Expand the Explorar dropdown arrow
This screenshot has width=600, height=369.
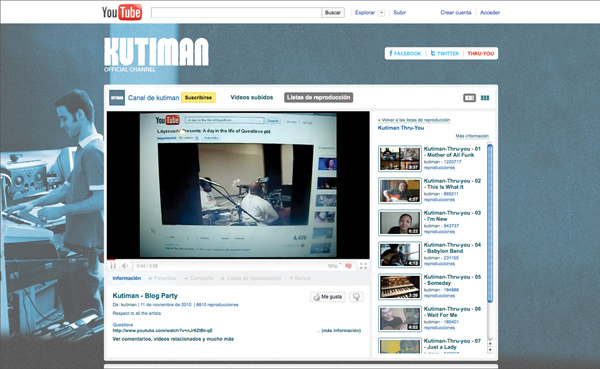point(382,13)
